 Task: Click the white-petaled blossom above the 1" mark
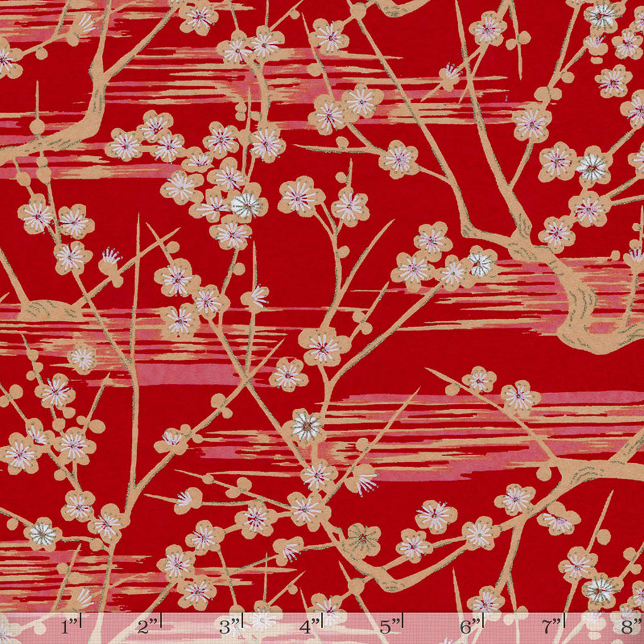coord(43,535)
